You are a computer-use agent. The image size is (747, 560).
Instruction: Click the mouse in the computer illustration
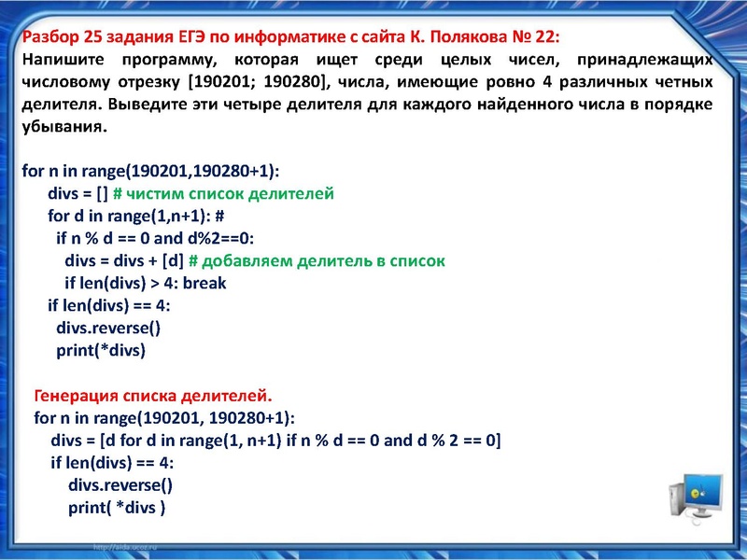coord(702,495)
